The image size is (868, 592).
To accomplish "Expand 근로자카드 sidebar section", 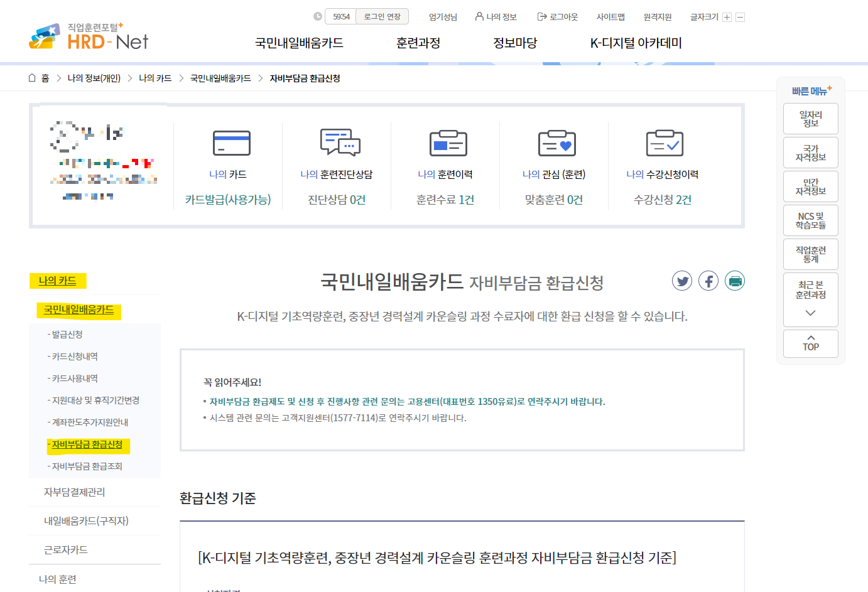I will (66, 550).
